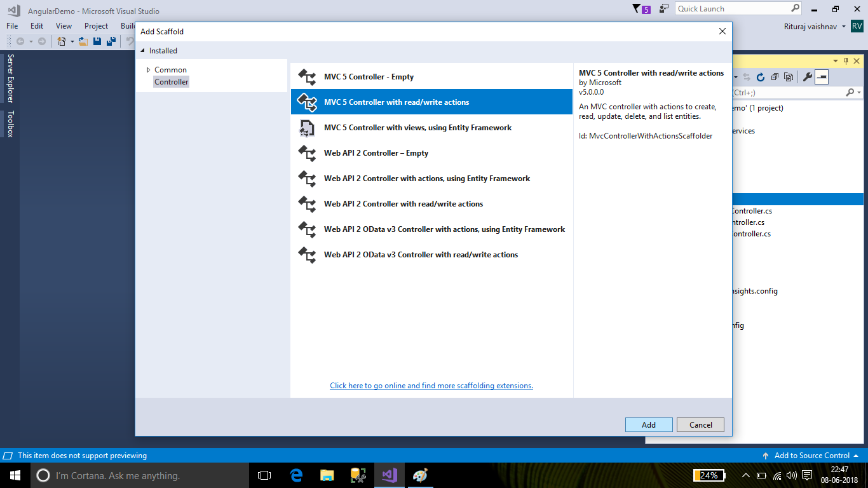Select MVC 5 Controller - Empty scaffold
This screenshot has height=488, width=868.
(431, 77)
